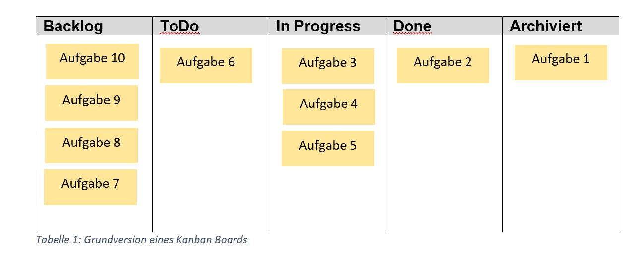This screenshot has height=263, width=644.
Task: Click empty space below Aufgabe 5
Action: tap(327, 199)
